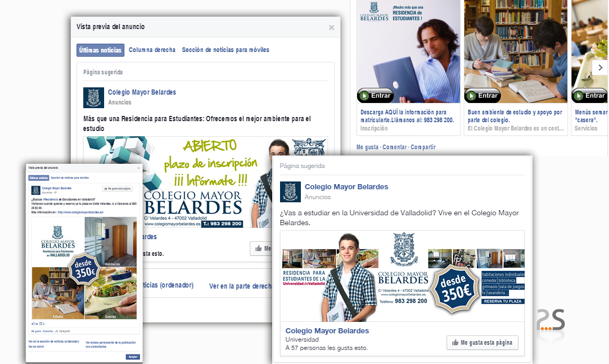
Task: Click Me gusta under the carousel
Action: (367, 147)
